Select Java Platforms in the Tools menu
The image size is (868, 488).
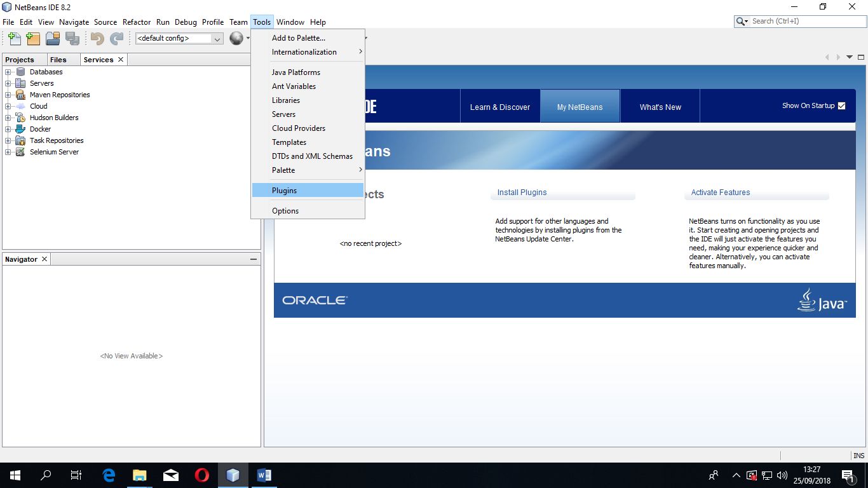click(x=308, y=72)
